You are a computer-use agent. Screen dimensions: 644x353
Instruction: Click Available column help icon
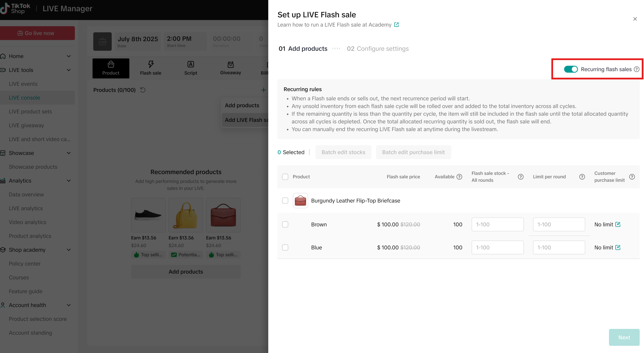click(459, 177)
